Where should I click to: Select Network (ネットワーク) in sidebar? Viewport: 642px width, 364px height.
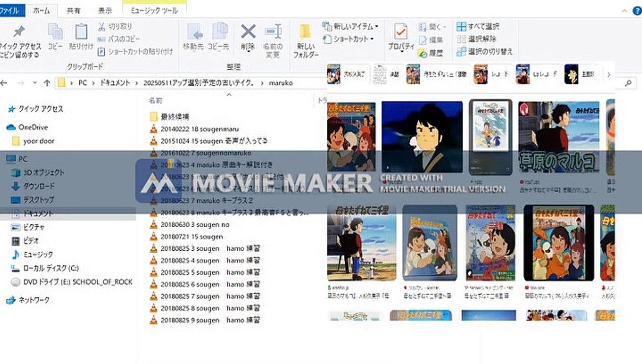28,300
